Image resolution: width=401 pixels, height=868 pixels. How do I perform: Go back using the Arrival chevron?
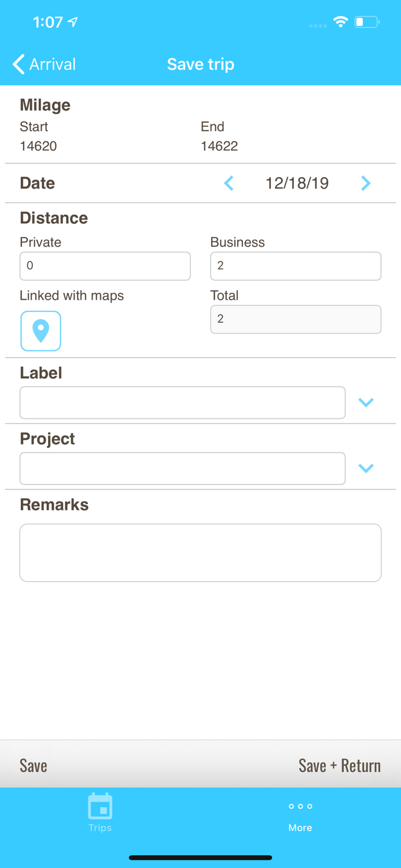click(x=20, y=64)
